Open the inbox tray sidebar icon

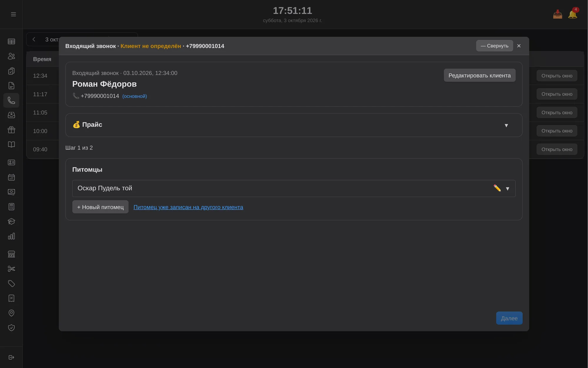(x=11, y=115)
